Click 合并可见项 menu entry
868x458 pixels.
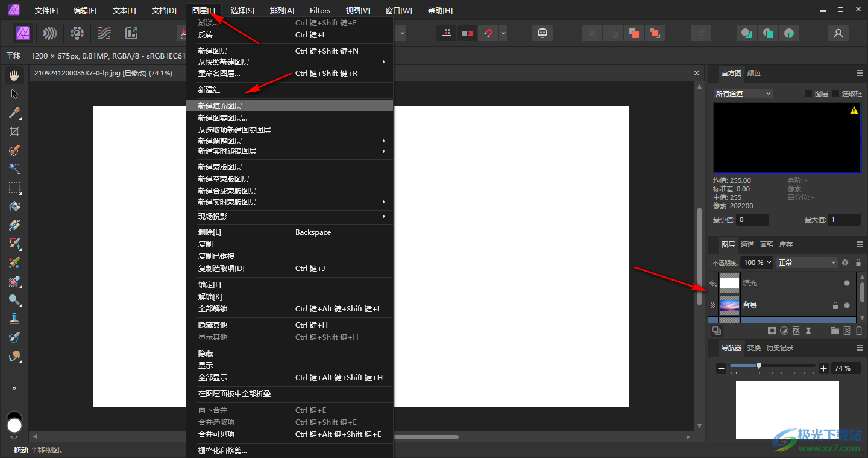(216, 434)
